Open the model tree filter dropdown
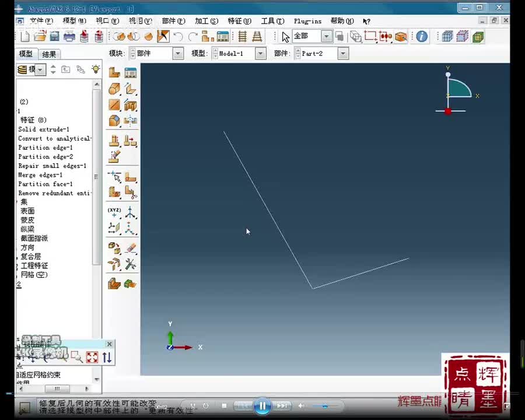525x420 pixels. (40, 69)
